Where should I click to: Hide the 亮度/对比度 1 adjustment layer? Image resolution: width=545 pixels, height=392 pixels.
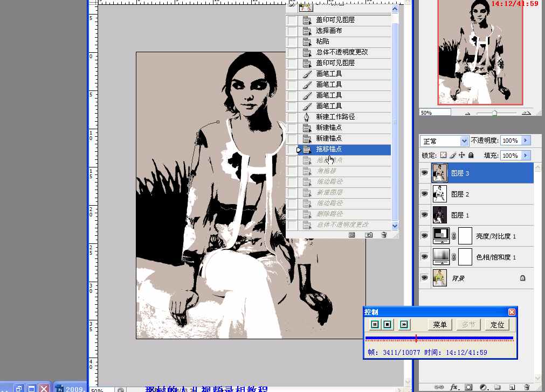424,236
